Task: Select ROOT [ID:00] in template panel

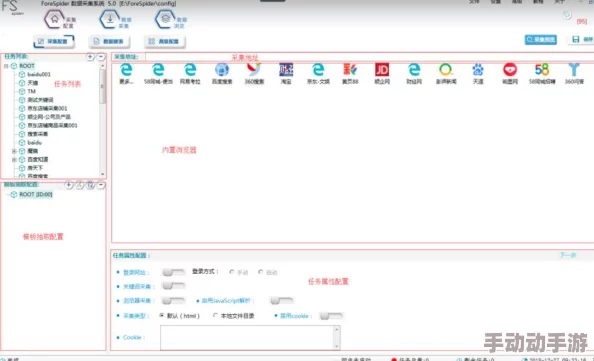Action: point(36,194)
